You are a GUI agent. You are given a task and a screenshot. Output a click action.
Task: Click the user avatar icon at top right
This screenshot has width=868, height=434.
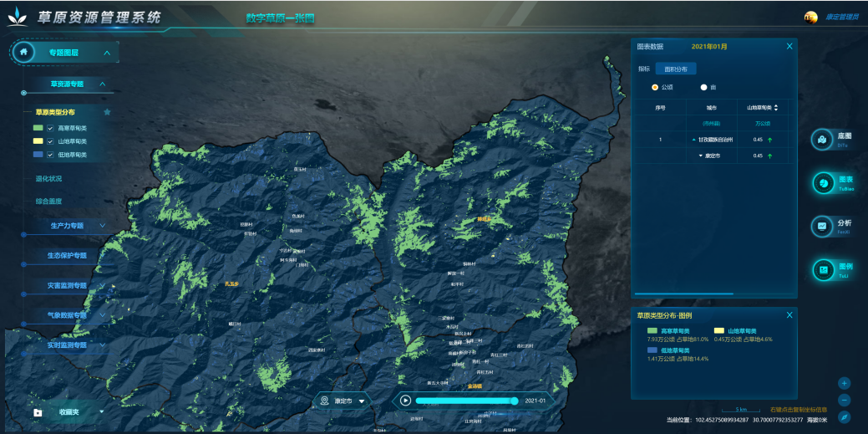point(811,18)
